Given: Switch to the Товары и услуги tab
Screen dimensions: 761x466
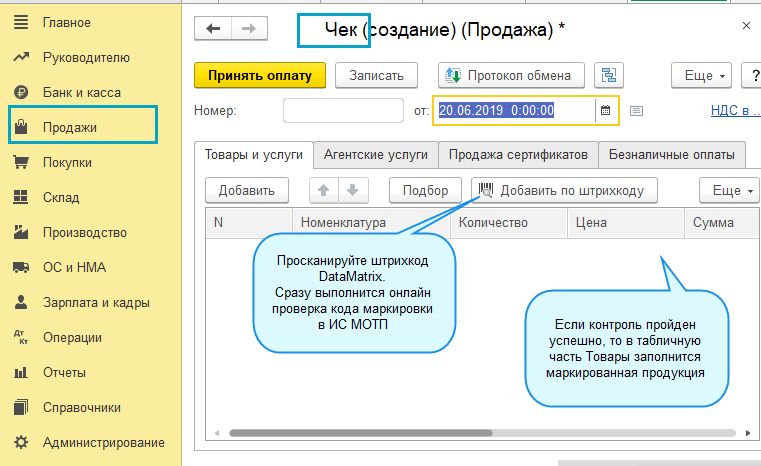Looking at the screenshot, I should [253, 154].
